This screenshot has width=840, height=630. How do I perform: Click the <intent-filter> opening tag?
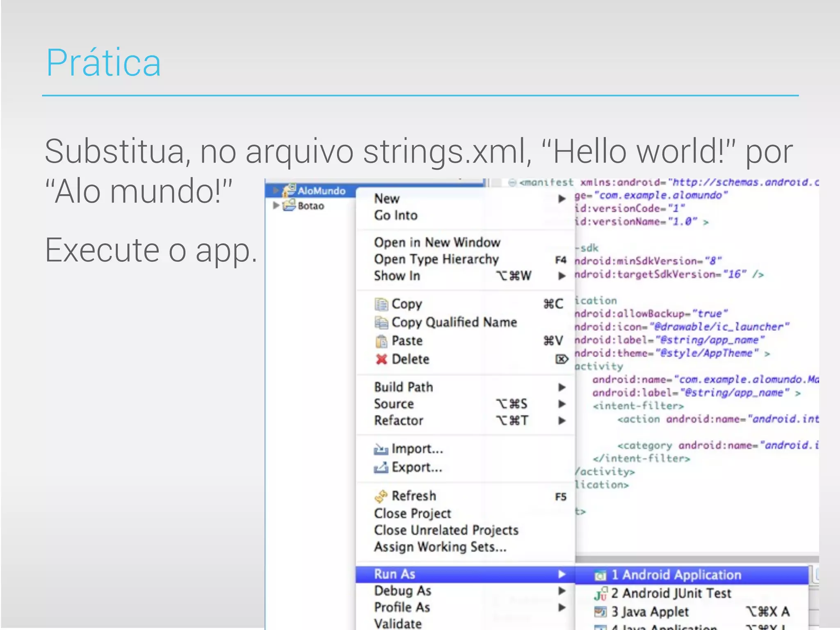(638, 406)
